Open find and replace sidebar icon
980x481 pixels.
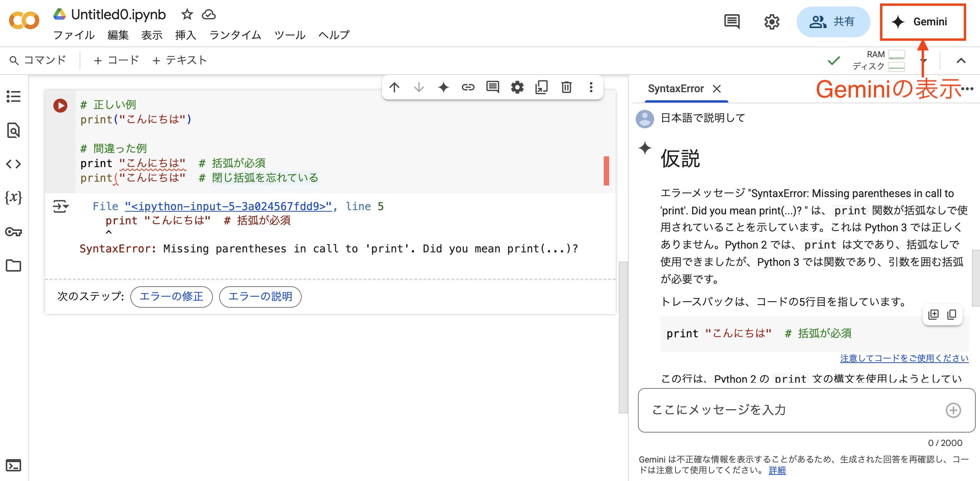(x=13, y=130)
